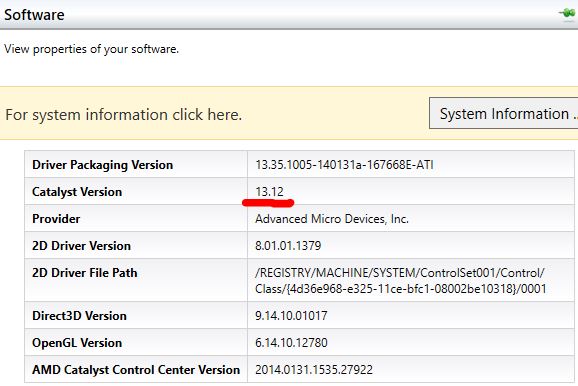Select the Direct3D Version label

(x=79, y=316)
